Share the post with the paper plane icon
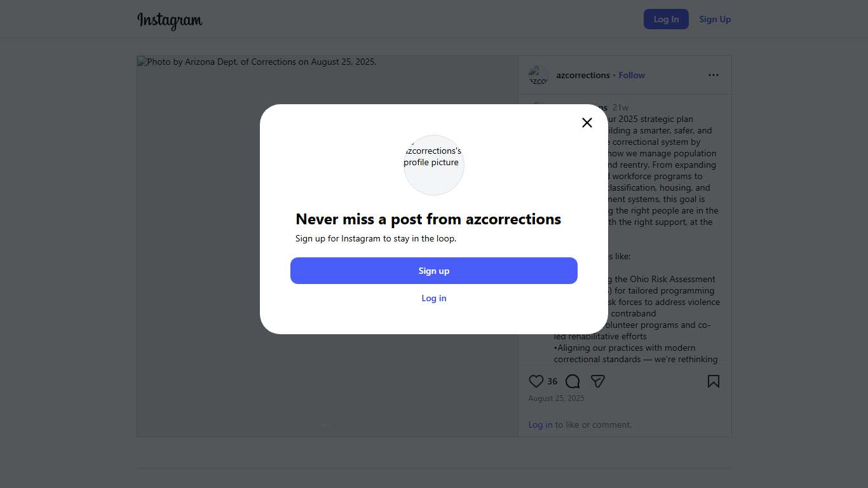This screenshot has width=868, height=488. click(x=597, y=381)
